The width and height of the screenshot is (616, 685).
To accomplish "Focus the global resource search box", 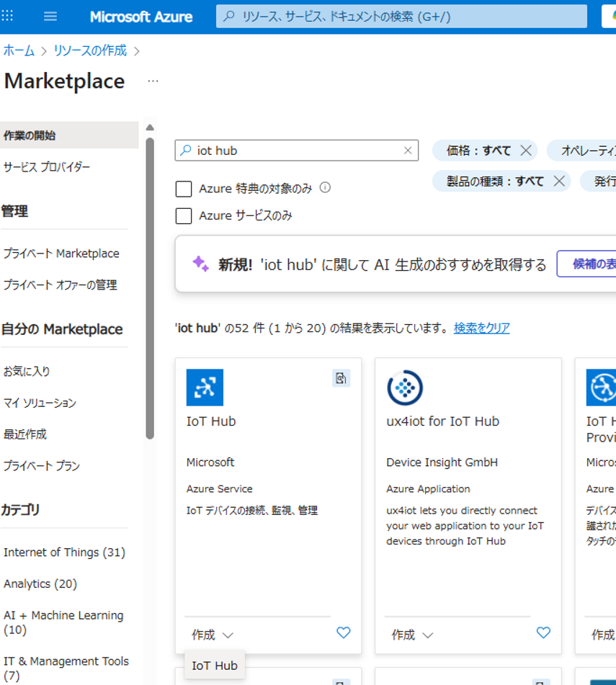I will [401, 17].
